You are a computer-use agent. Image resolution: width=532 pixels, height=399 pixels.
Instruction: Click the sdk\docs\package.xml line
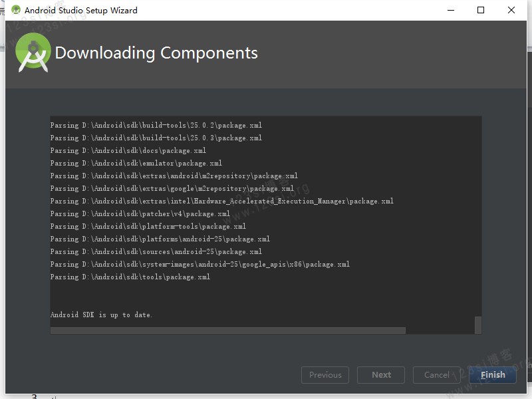(x=128, y=150)
